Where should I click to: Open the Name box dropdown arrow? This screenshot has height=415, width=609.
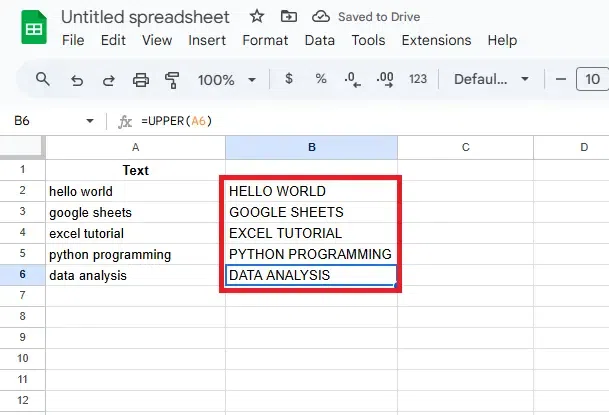90,121
